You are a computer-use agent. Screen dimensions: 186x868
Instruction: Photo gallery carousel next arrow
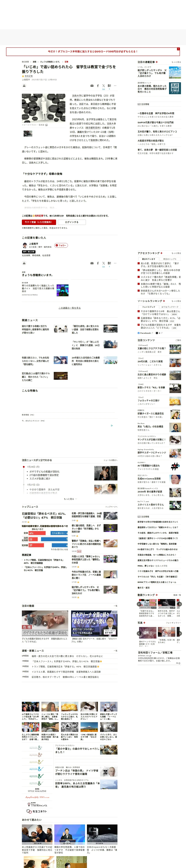click(x=180, y=633)
